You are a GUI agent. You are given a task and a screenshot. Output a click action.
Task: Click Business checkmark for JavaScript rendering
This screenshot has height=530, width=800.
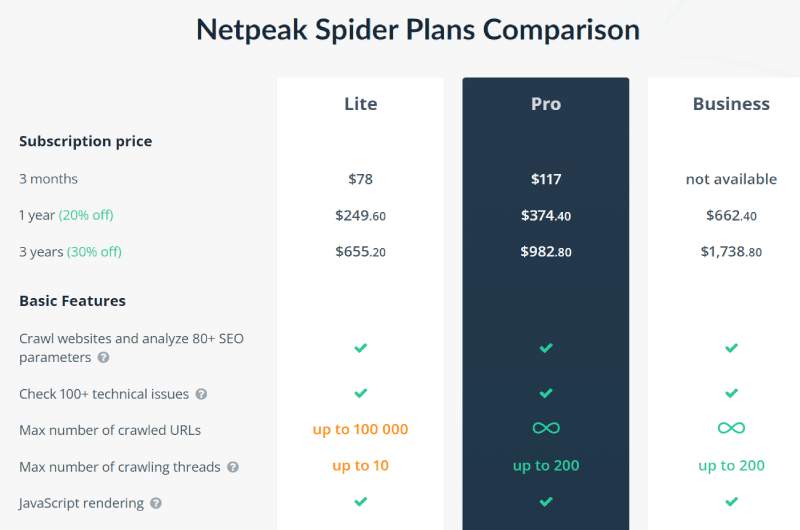(731, 502)
